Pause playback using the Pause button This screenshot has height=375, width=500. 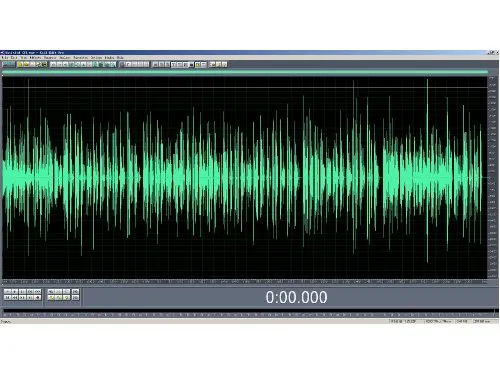22,292
